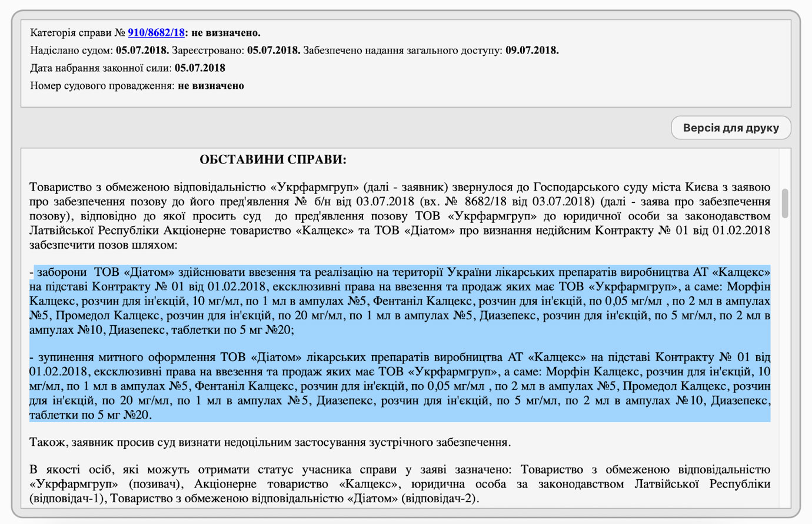
Task: Open case number link 910/8682/18
Action: tap(156, 33)
